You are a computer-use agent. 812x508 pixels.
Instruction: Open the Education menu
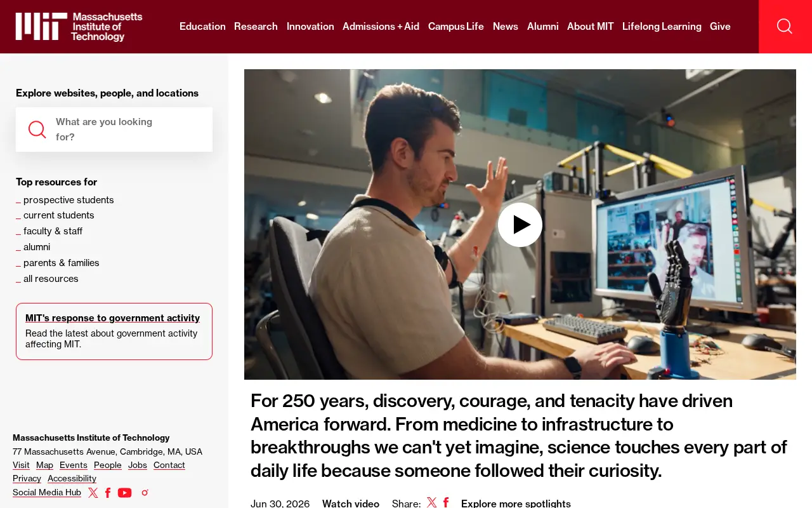click(202, 27)
